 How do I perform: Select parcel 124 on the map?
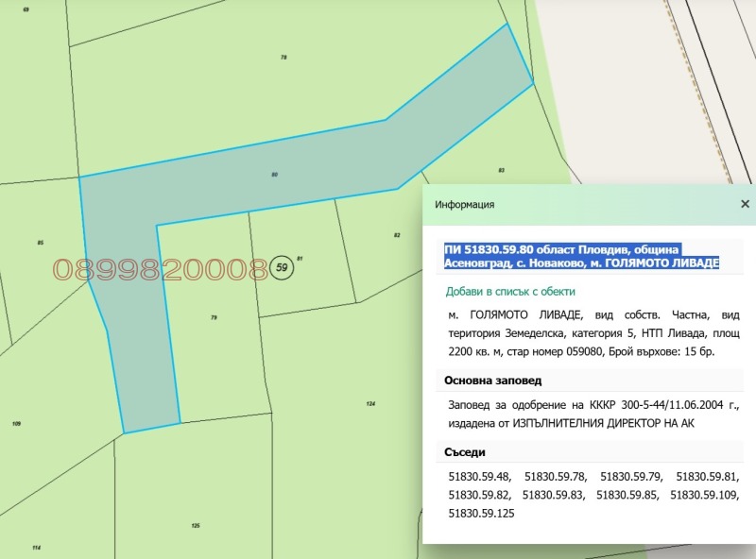[370, 404]
